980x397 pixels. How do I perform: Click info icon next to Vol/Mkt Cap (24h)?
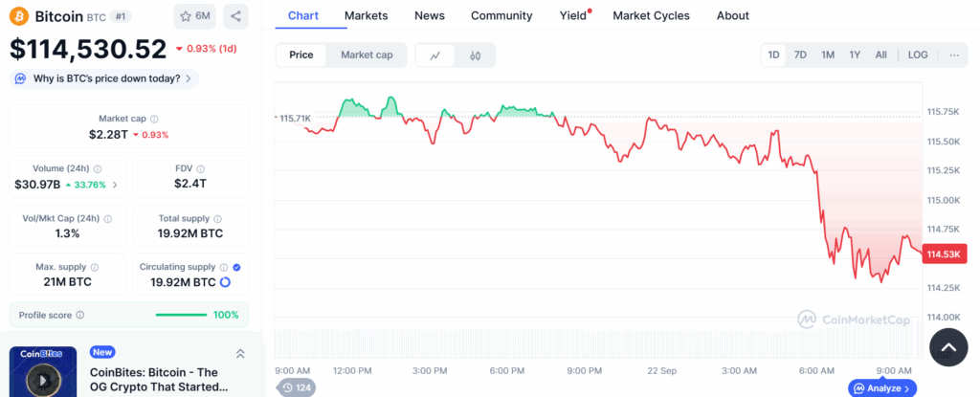(108, 219)
